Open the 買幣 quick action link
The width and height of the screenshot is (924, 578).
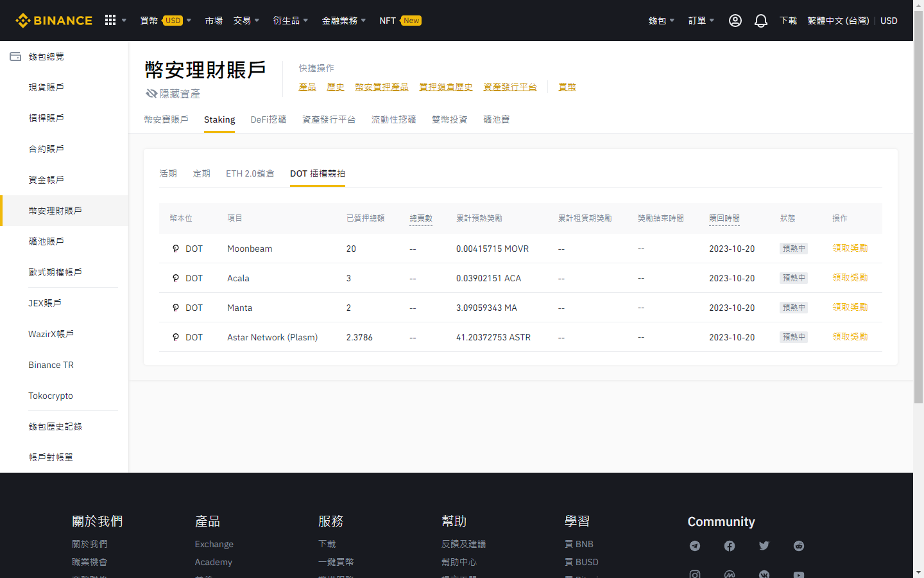(x=567, y=87)
